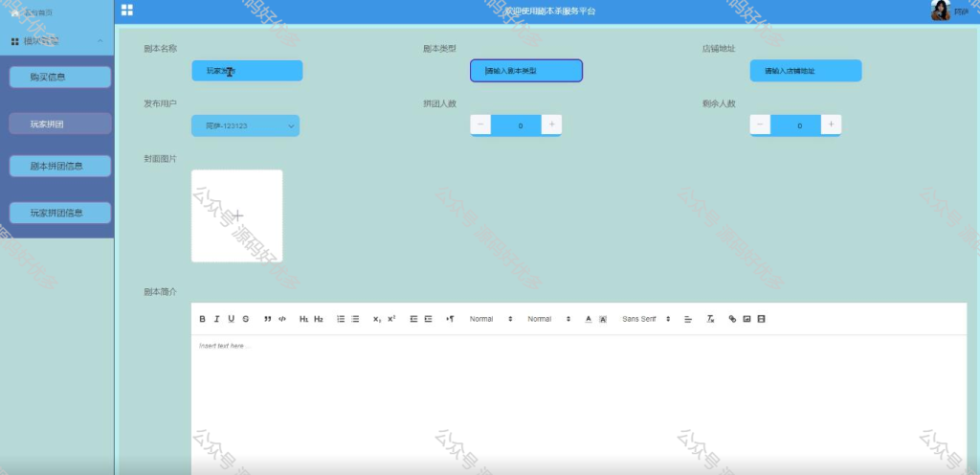Viewport: 980px width, 475px height.
Task: Insert a video into the editor
Action: [761, 319]
